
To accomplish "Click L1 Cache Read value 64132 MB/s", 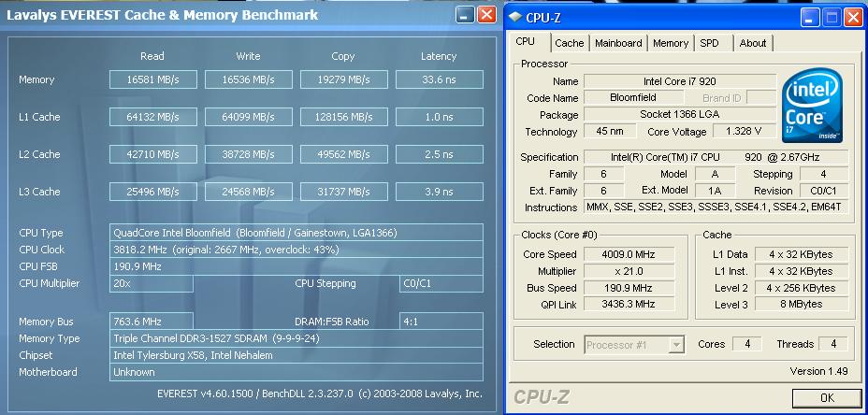I will [153, 117].
